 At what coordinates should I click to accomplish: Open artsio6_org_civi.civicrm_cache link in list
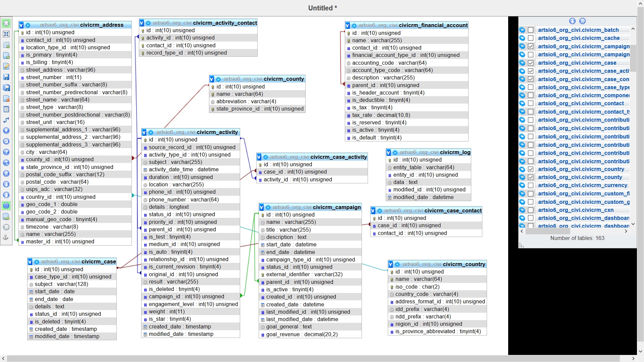pyautogui.click(x=579, y=38)
